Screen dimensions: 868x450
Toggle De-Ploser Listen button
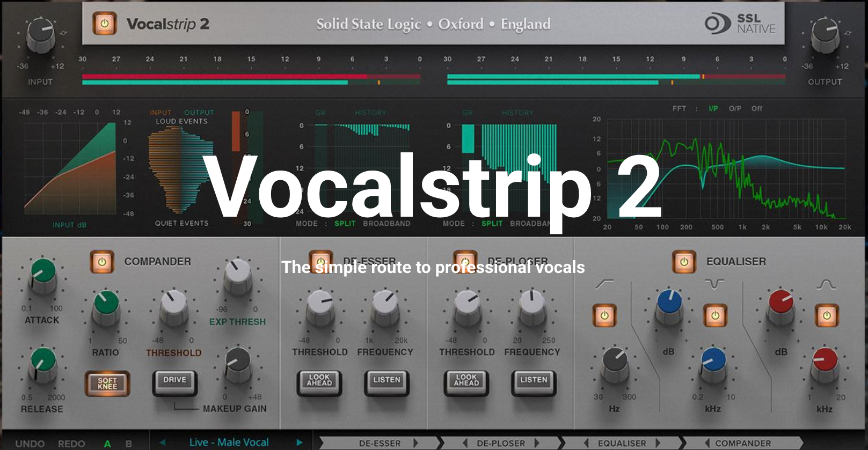point(534,382)
